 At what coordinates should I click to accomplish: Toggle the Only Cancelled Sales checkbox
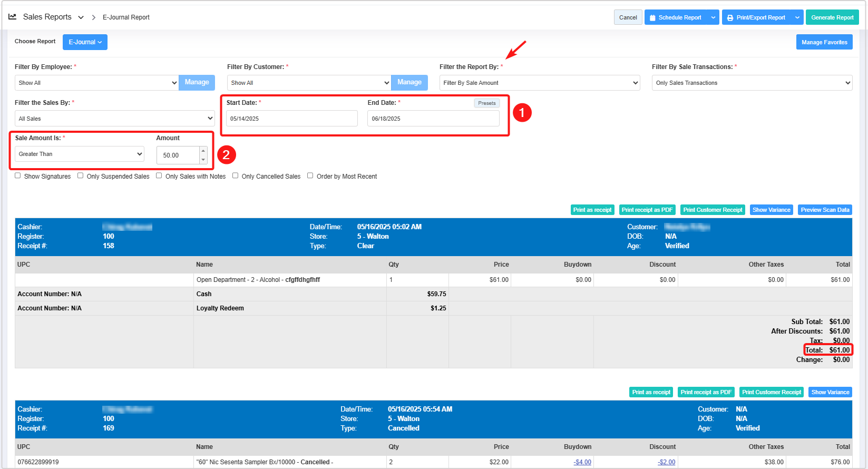tap(236, 176)
